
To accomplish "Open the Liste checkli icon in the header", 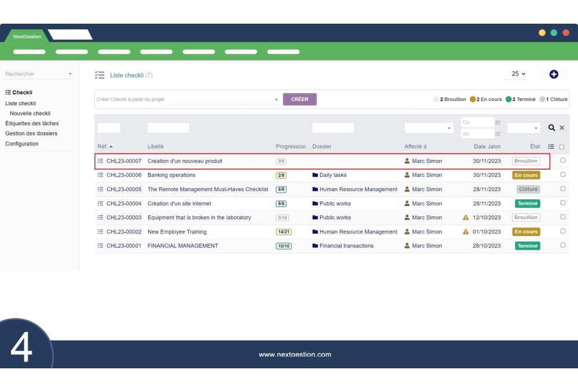I will pyautogui.click(x=99, y=75).
